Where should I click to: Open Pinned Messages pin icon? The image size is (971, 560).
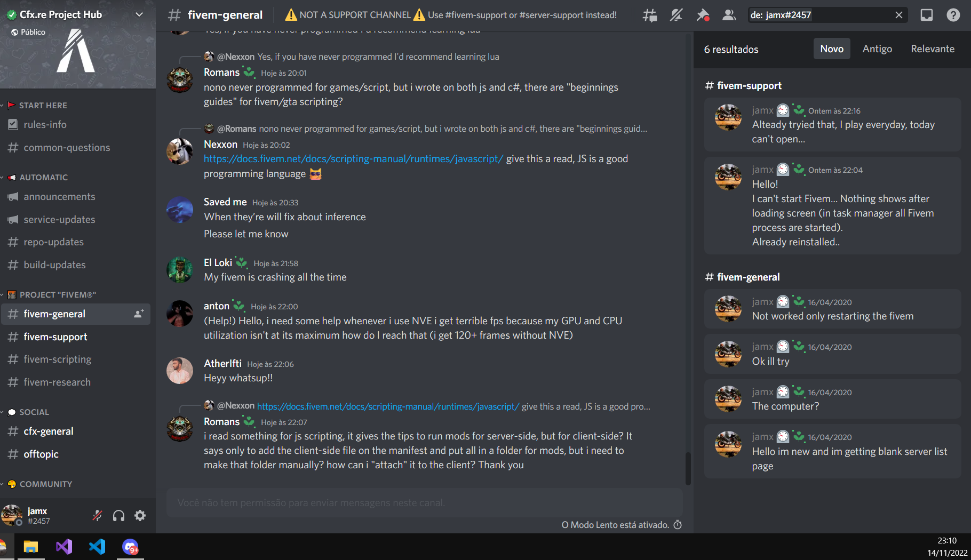point(703,15)
